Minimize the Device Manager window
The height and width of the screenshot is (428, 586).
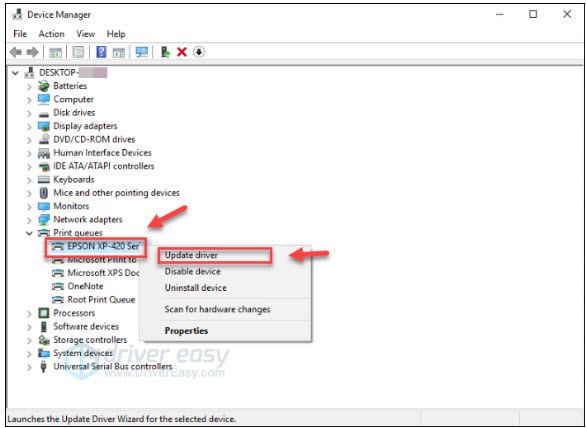[x=500, y=15]
